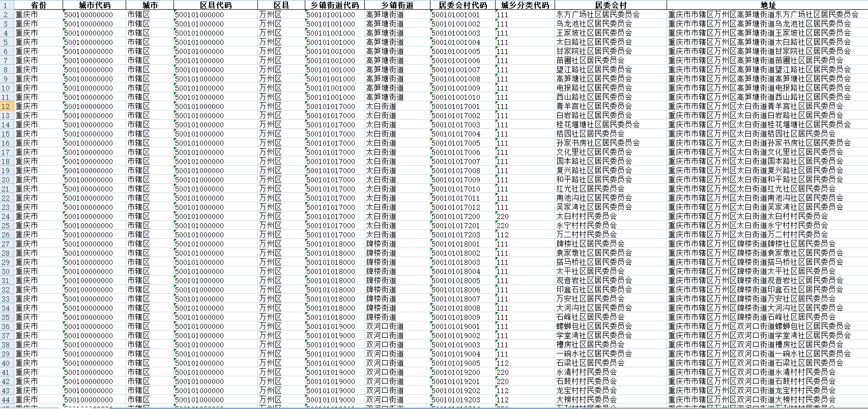Click cell with code 500101019200
Screen dimensions: 868x409
point(455,372)
